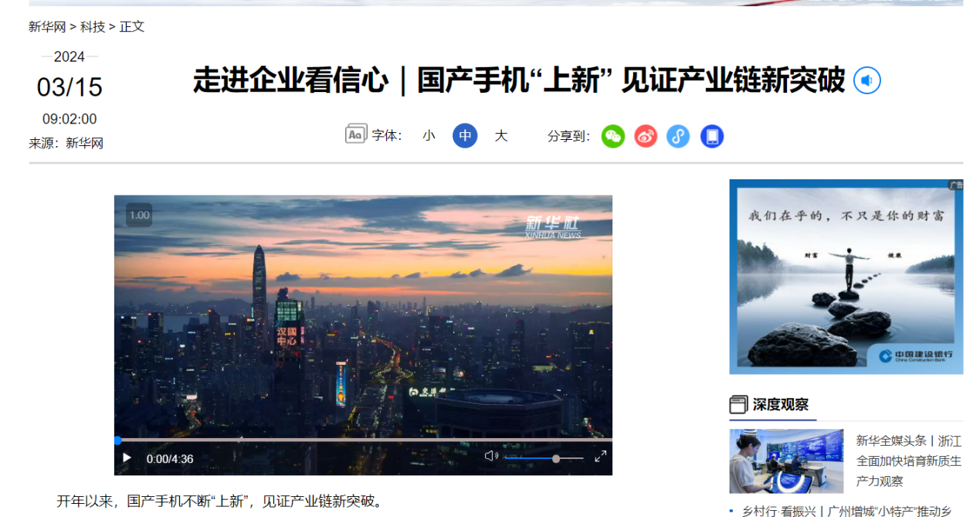Click the 1.00 playback speed badge
Viewport: 980px width, 517px height.
[139, 215]
